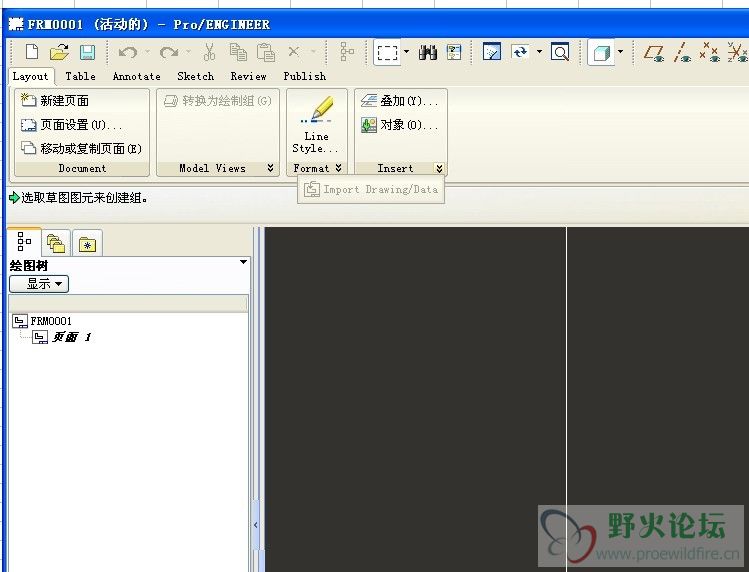Switch to the Review tab
This screenshot has height=572, width=749.
pos(248,76)
